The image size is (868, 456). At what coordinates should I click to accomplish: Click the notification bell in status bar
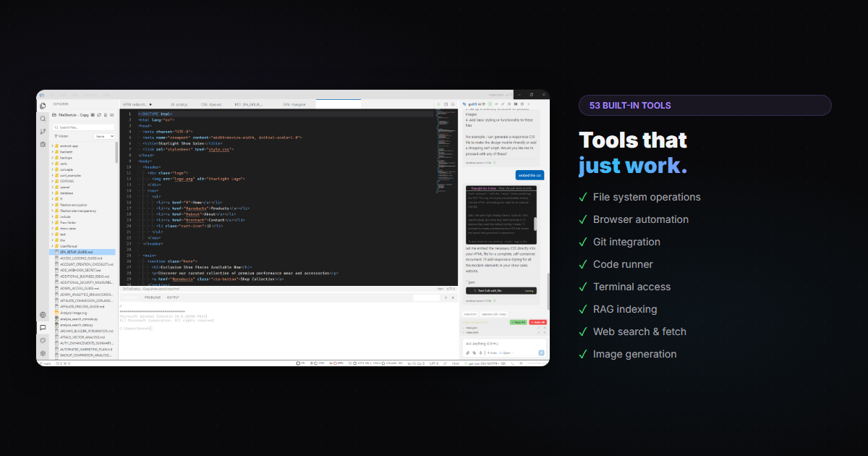coord(521,363)
